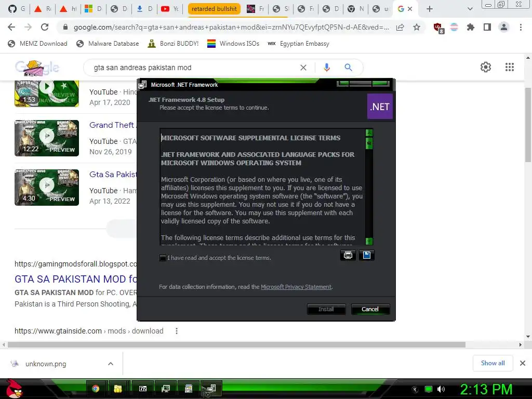Expand the tab search chevron
The image size is (532, 399).
point(470,9)
